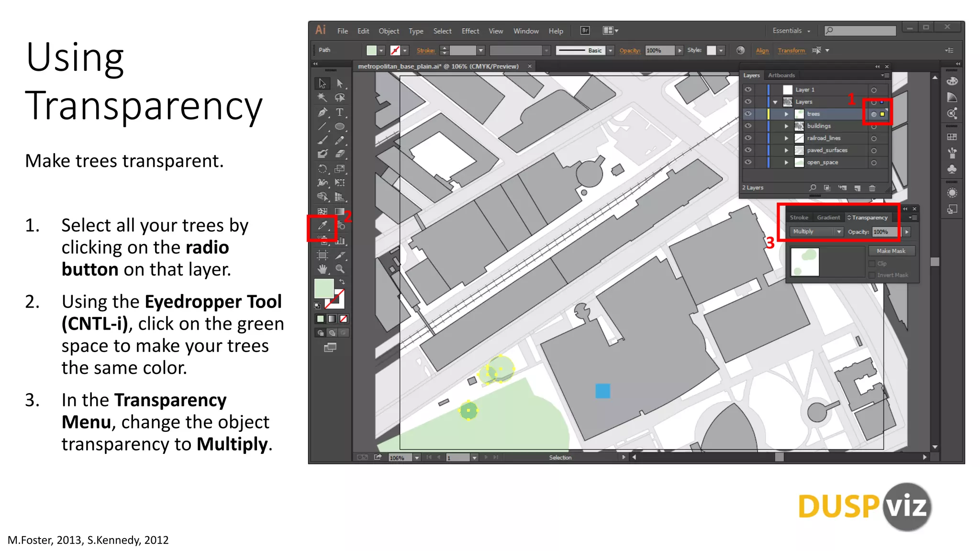Screen dimensions: 980x551
Task: Expand the buildings layer triangle
Action: [x=786, y=126]
